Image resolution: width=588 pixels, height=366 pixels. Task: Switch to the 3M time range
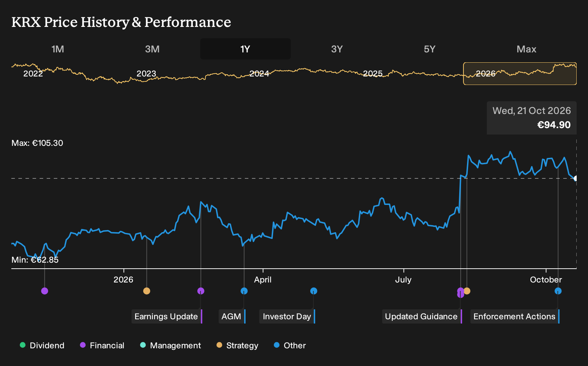pyautogui.click(x=152, y=49)
